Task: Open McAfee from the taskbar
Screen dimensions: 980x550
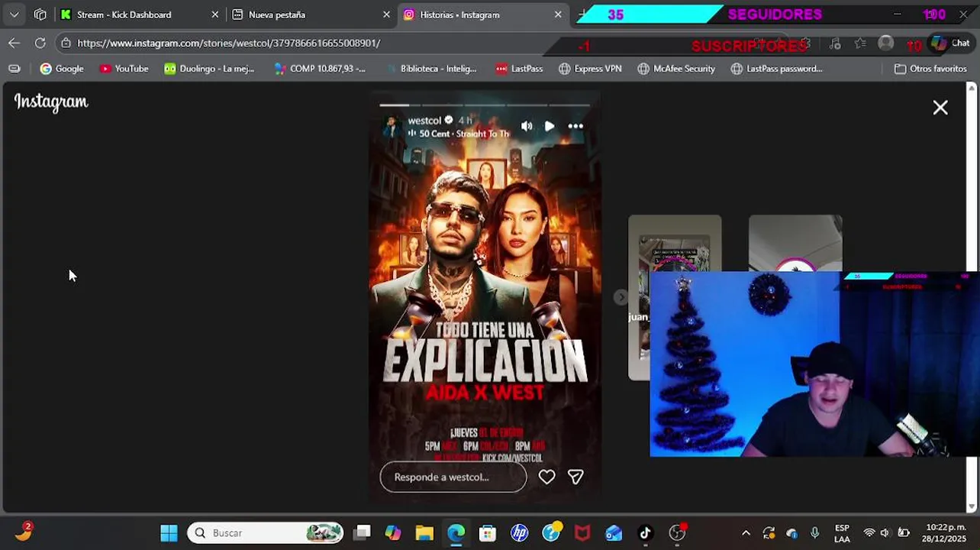Action: tap(582, 533)
